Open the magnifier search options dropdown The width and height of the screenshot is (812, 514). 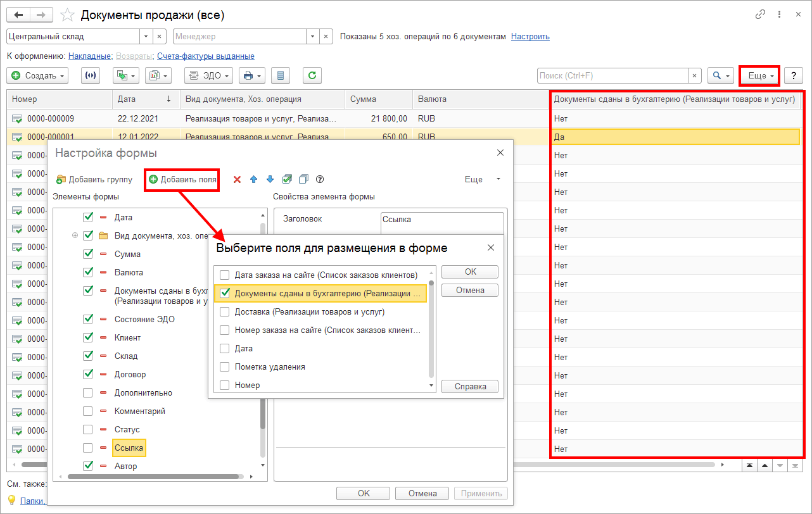click(721, 75)
